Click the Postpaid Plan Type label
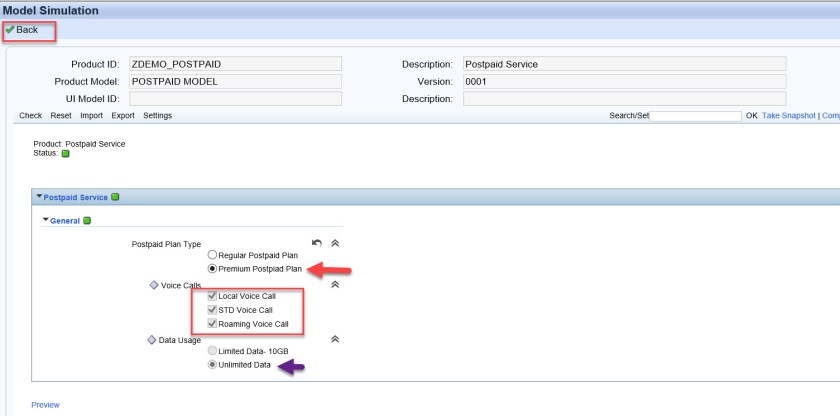 tap(166, 244)
